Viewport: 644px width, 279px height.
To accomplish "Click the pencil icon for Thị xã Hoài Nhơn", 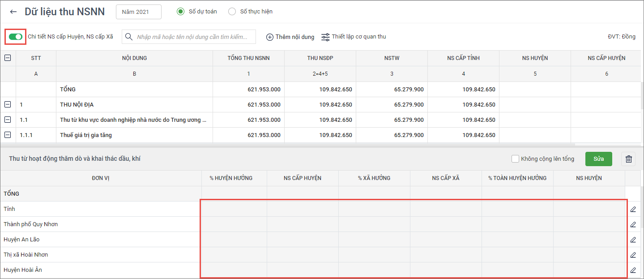I will coord(633,255).
